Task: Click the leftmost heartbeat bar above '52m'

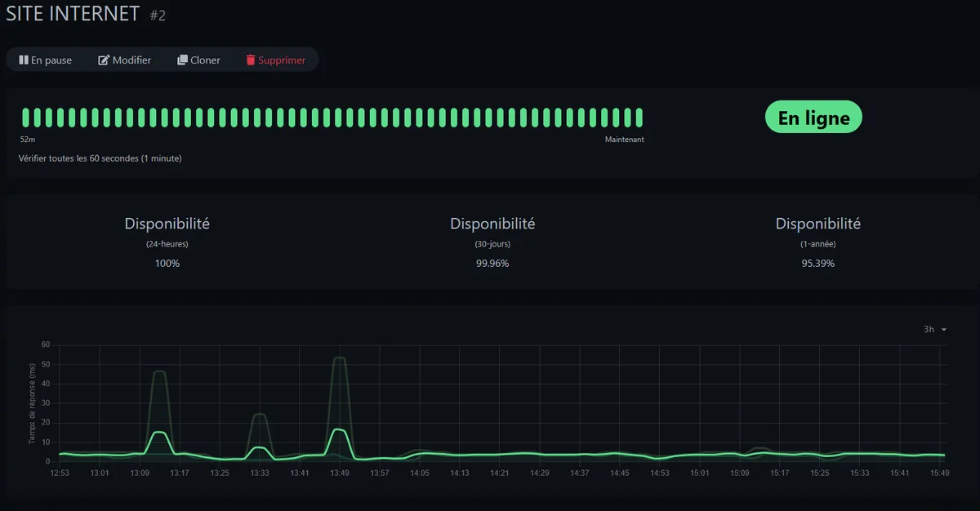Action: pos(26,115)
